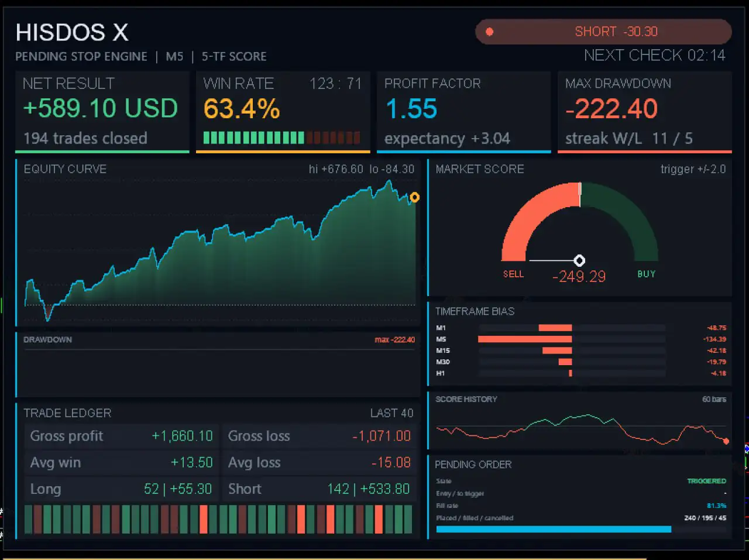This screenshot has width=749, height=560.
Task: Click the SHORT -30.30 position pill
Action: [603, 32]
